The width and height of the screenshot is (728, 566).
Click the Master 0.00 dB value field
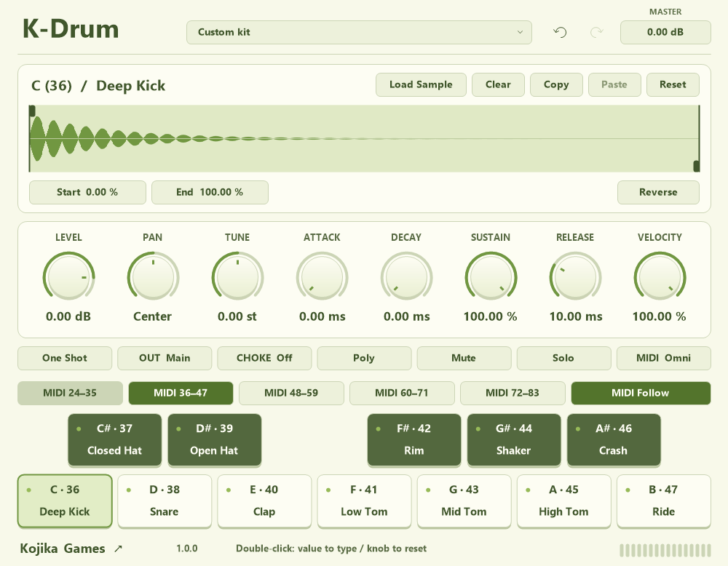coord(665,33)
